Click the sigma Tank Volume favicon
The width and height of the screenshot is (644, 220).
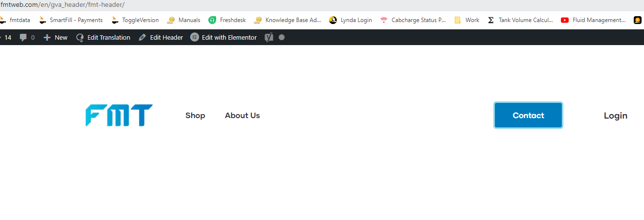point(490,20)
